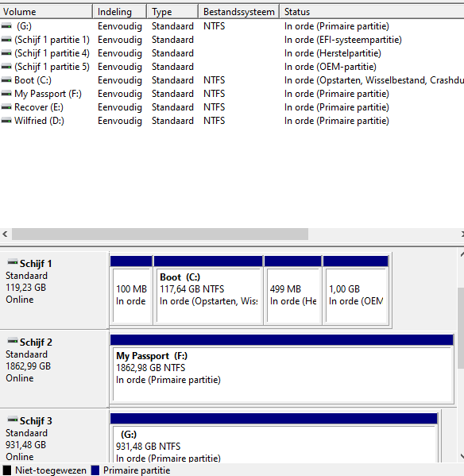Click the drive icon next to (G:) volume
Screen dimensions: 464x476
6,26
